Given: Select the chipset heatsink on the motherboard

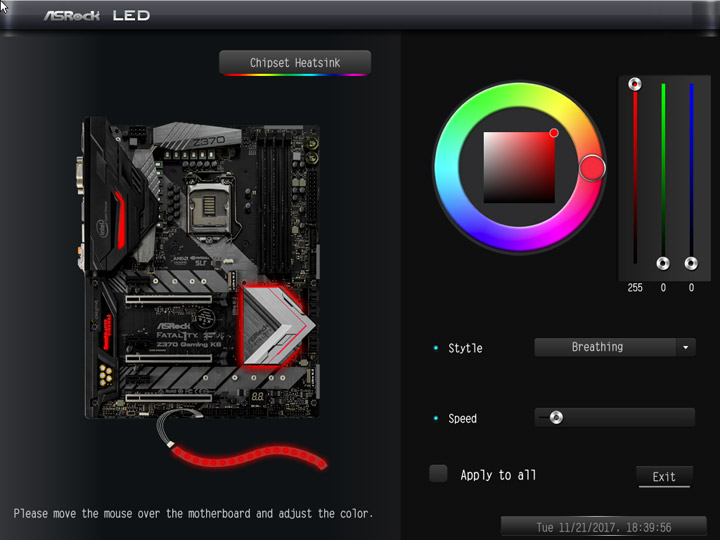Looking at the screenshot, I should tap(276, 326).
